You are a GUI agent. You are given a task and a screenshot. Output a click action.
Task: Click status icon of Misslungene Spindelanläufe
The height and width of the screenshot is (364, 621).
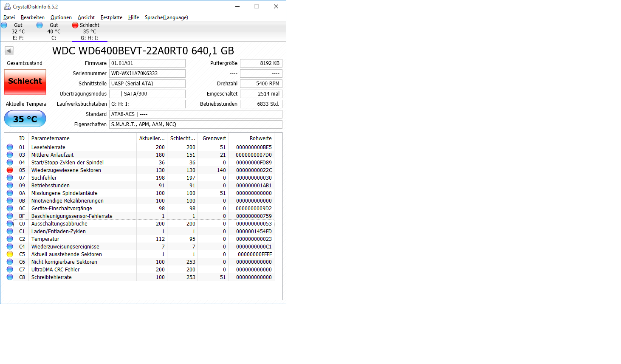pos(10,193)
